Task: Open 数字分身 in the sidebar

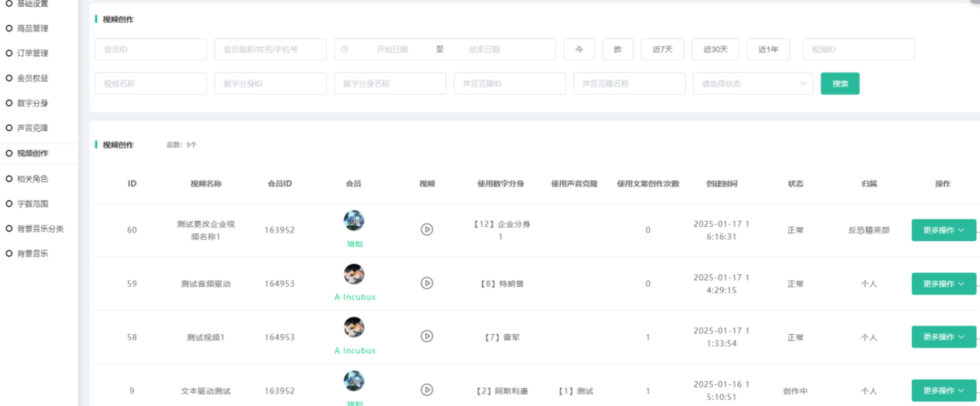Action: [x=33, y=103]
